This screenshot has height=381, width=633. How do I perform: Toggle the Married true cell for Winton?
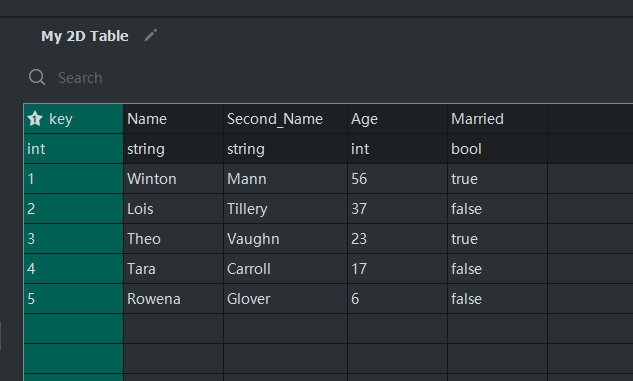click(x=497, y=178)
